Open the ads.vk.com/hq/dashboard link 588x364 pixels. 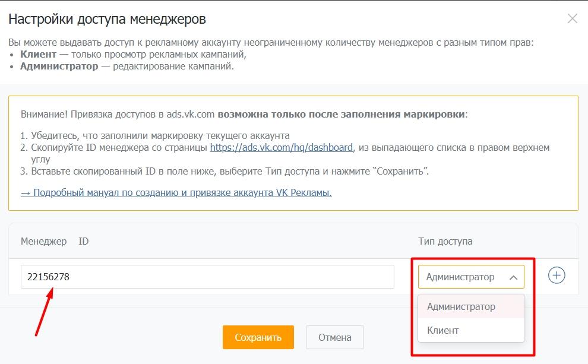[x=281, y=147]
